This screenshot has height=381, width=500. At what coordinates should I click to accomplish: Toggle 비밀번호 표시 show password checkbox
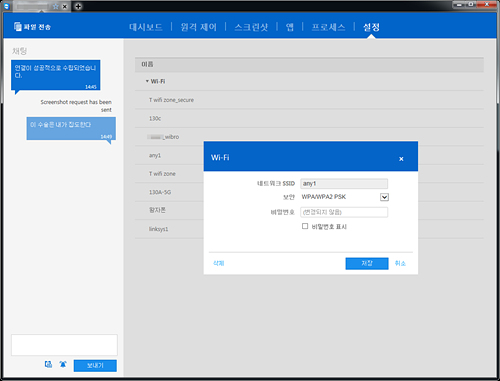point(305,226)
